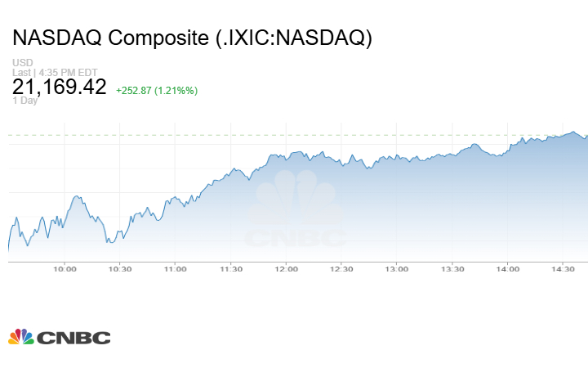The image size is (588, 368).
Task: Select the 21,169.42 last price value
Action: pyautogui.click(x=60, y=86)
